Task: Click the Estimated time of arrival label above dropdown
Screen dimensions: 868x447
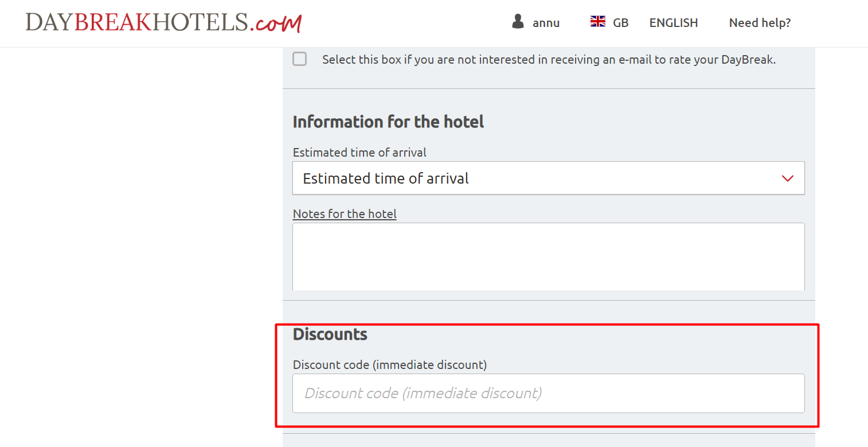Action: [x=359, y=153]
